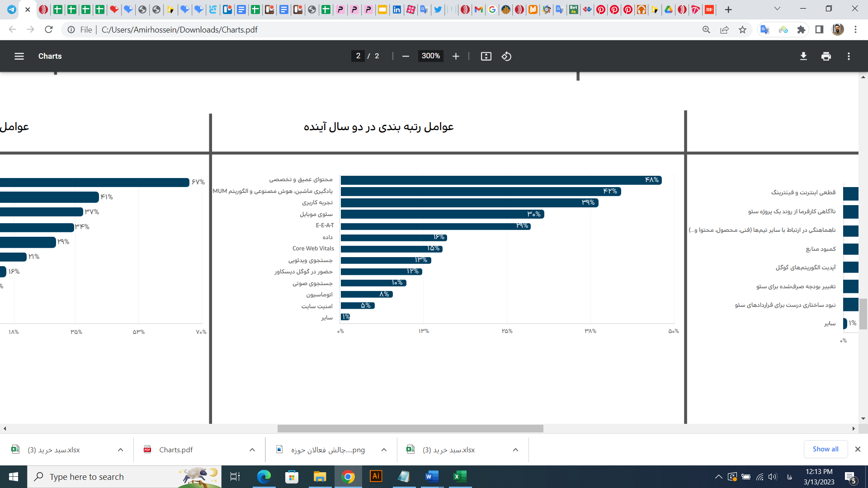Launch Adobe Illustrator from the taskbar

click(376, 476)
